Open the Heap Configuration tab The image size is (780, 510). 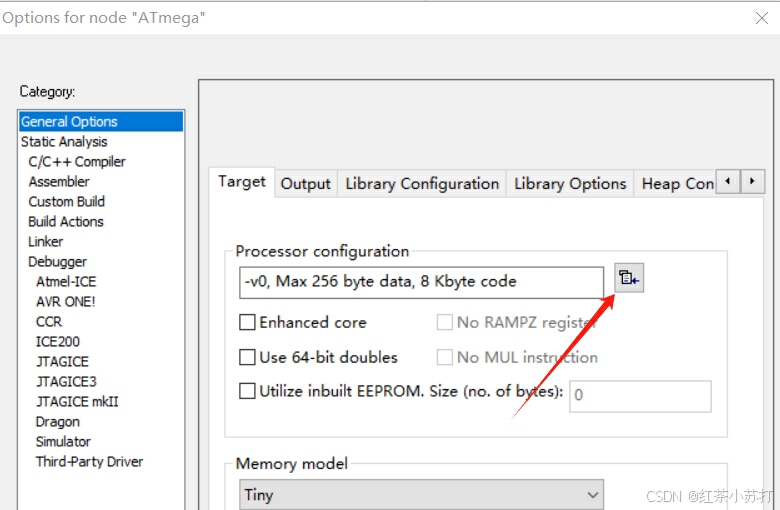point(677,184)
